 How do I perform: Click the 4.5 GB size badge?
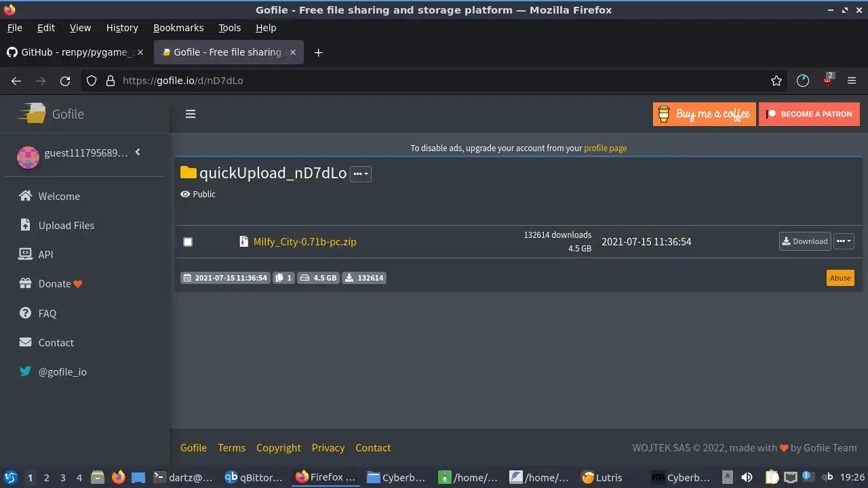pyautogui.click(x=319, y=278)
